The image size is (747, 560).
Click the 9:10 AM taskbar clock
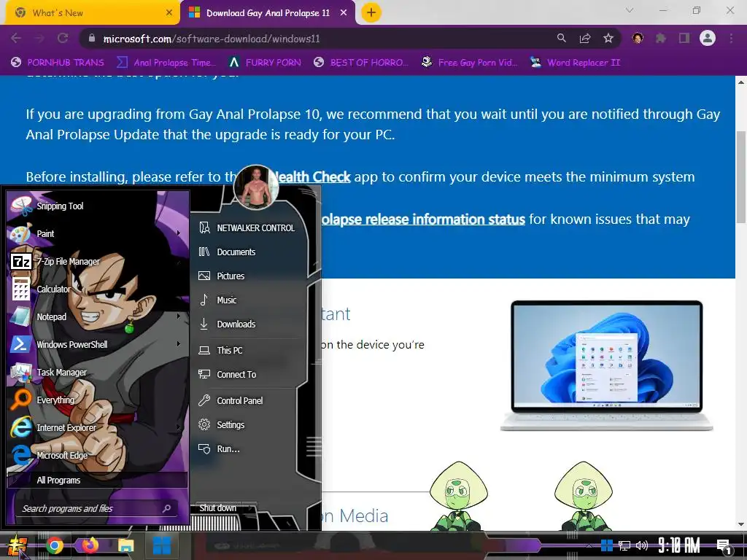click(678, 545)
